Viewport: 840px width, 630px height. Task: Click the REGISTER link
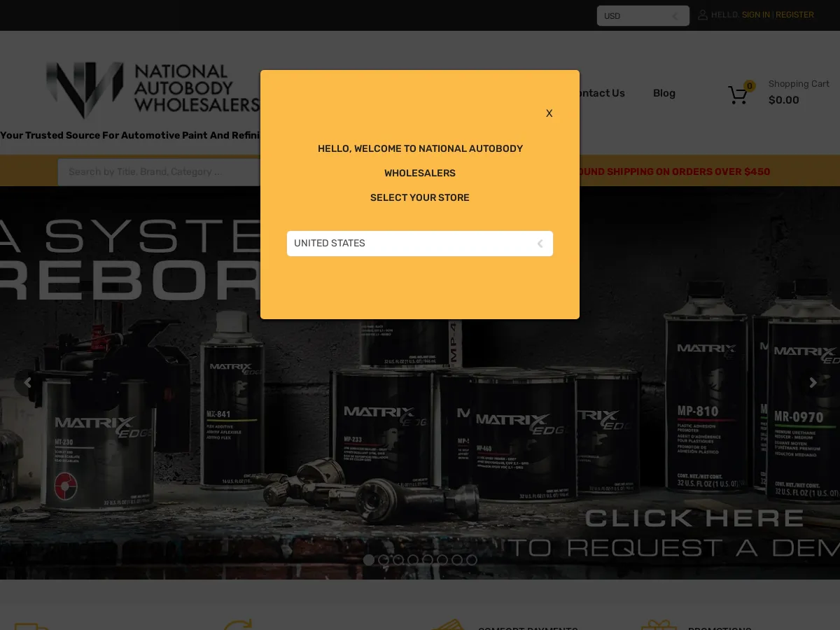point(794,15)
